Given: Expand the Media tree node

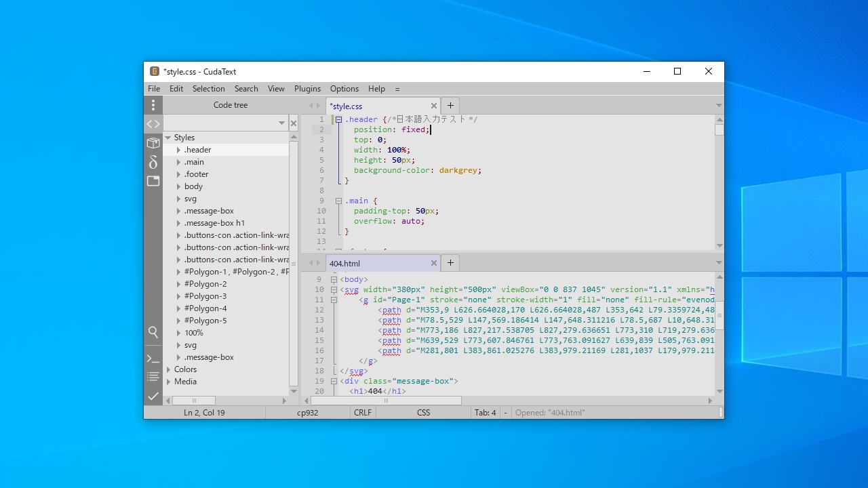Looking at the screenshot, I should tap(168, 382).
